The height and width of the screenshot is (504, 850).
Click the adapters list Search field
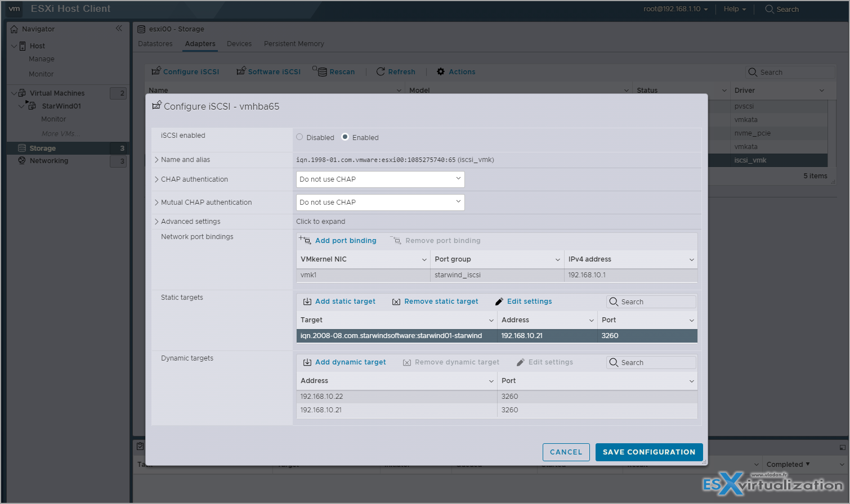click(790, 72)
